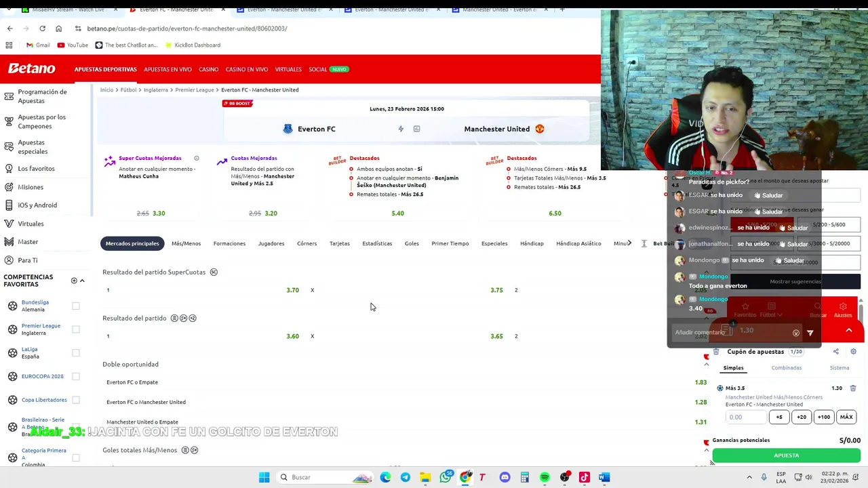This screenshot has height=488, width=868.
Task: Open Telegram from the taskbar
Action: coord(406,477)
